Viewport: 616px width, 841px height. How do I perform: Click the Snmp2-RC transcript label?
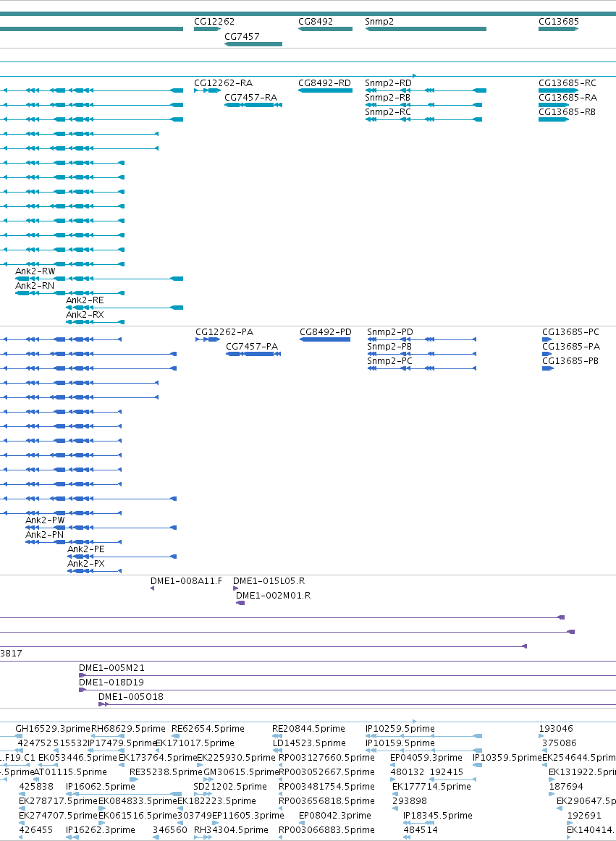[x=388, y=112]
